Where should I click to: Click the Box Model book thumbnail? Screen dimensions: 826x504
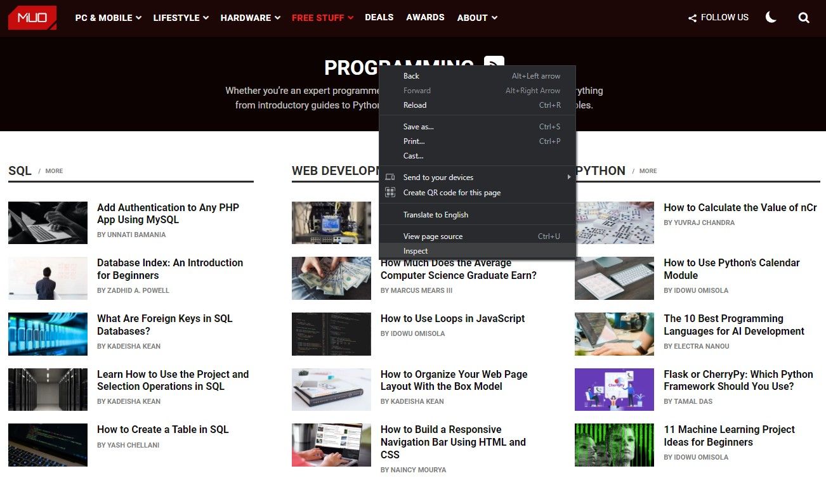(331, 389)
